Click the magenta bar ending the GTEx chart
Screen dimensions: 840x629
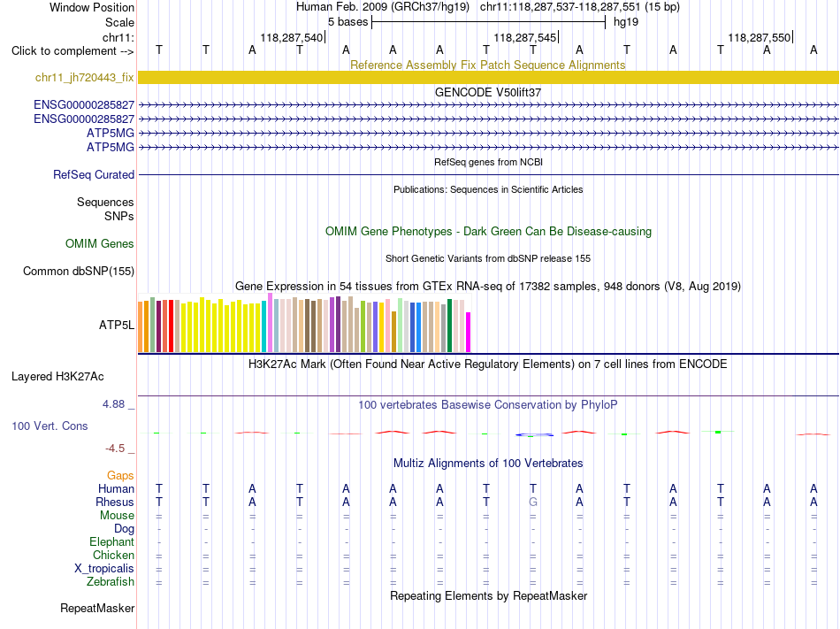469,332
